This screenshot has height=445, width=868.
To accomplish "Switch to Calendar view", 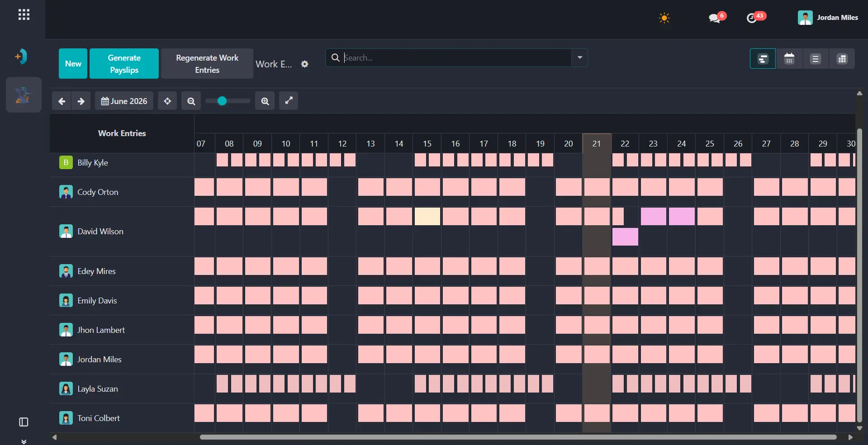I will pyautogui.click(x=789, y=59).
